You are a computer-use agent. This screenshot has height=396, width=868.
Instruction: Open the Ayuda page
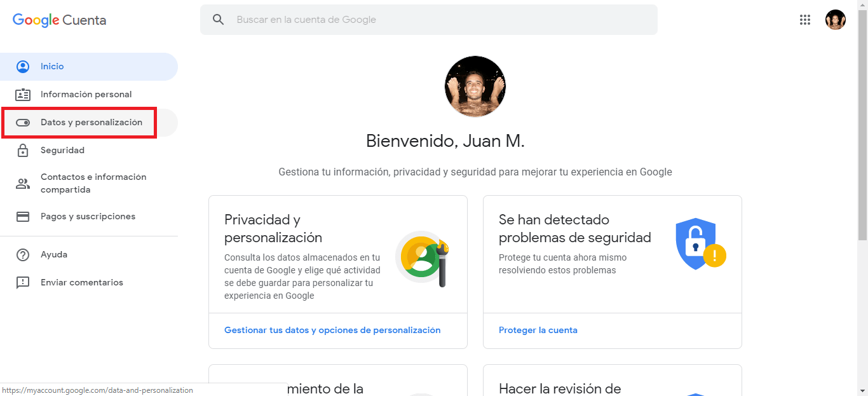89,255
